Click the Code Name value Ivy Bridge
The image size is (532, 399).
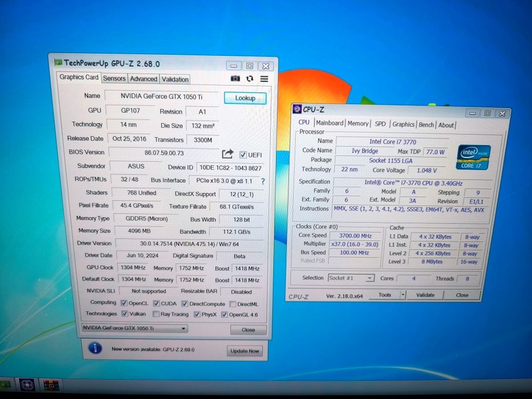click(365, 151)
